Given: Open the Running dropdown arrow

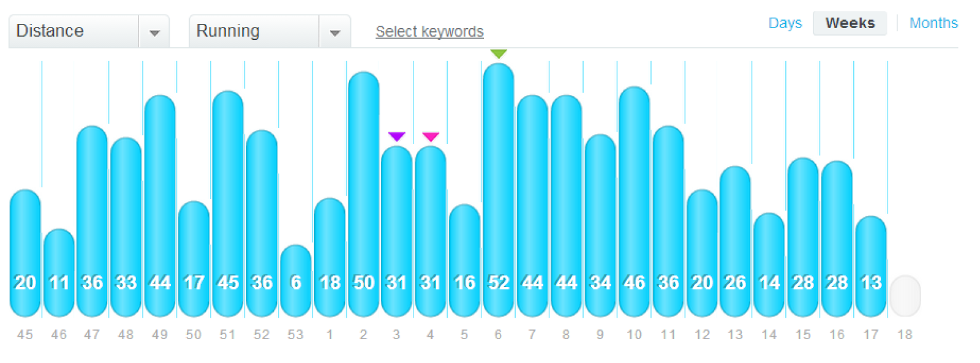Looking at the screenshot, I should point(334,32).
